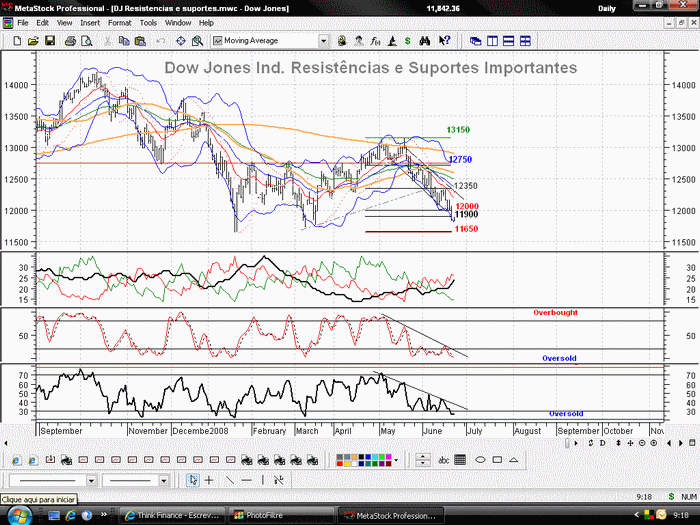Click the green dollar sign toolbar icon
Viewport: 700px width, 525px height.
[x=407, y=41]
